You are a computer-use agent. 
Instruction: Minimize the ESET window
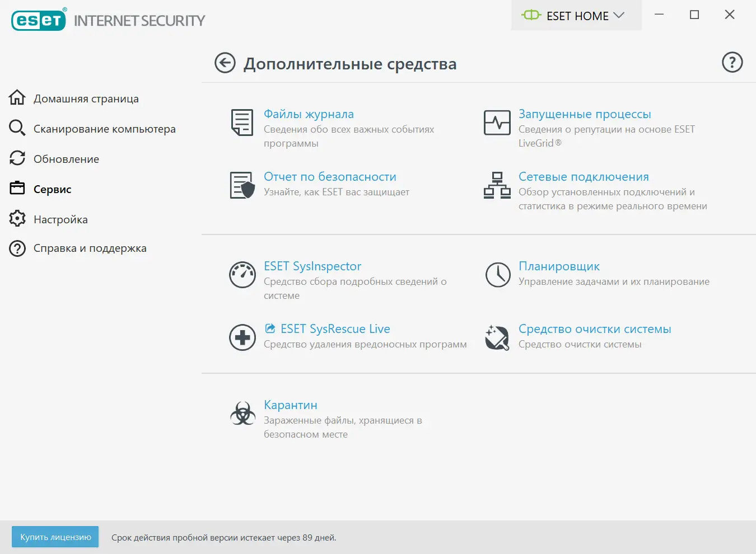point(659,15)
